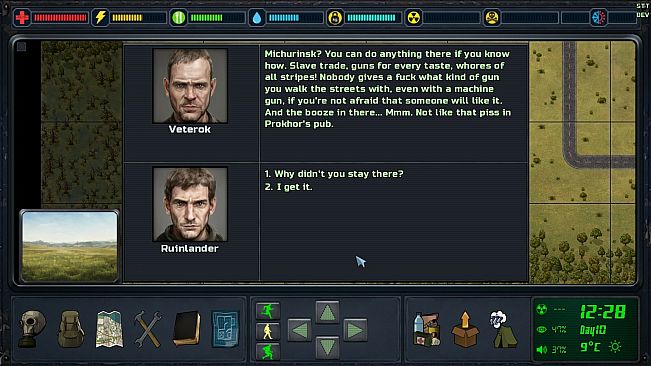Open the folded world map
The image size is (651, 366).
[x=110, y=329]
